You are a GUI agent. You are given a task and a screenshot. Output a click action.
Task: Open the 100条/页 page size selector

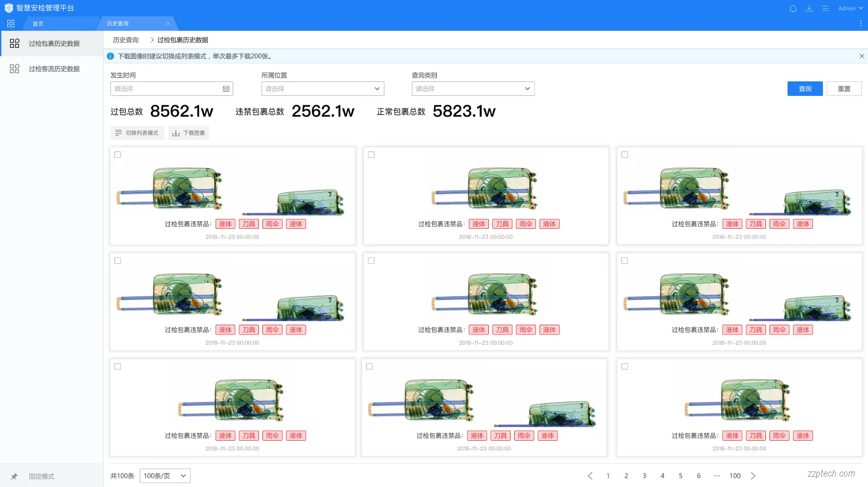(165, 476)
